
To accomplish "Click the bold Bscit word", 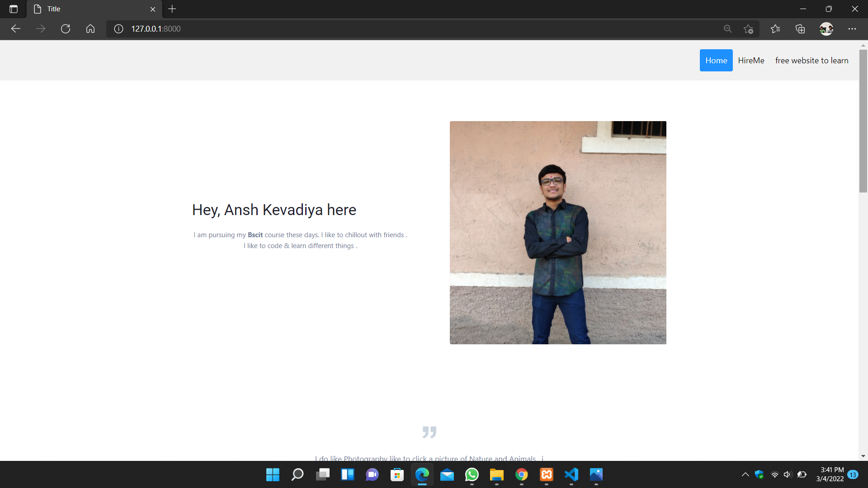I will click(x=255, y=235).
